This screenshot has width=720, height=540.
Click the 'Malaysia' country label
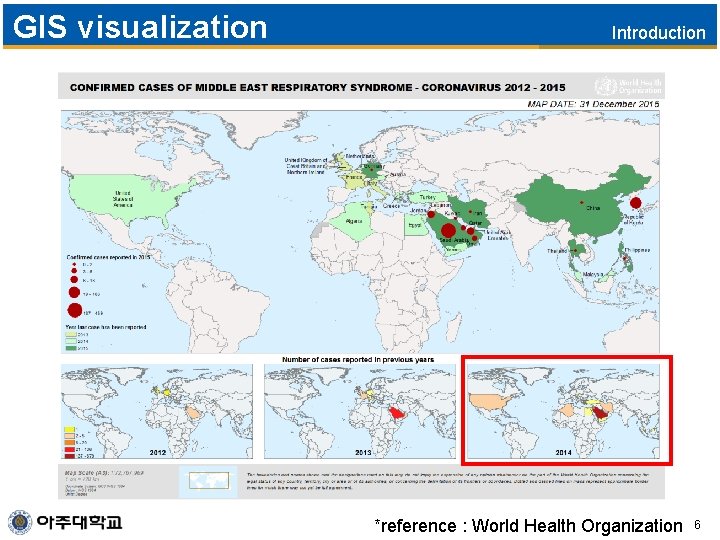pyautogui.click(x=593, y=274)
